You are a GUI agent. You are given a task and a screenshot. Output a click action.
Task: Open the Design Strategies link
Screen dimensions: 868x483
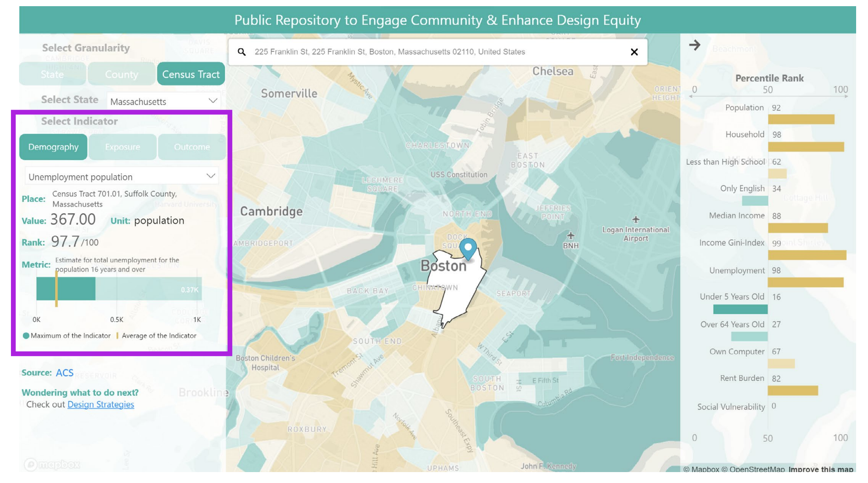[x=101, y=404]
